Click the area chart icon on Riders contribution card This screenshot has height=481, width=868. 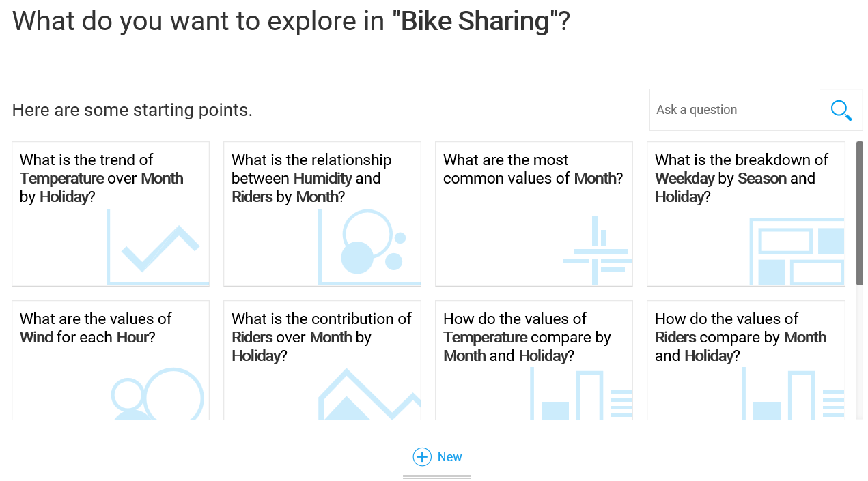click(x=369, y=396)
